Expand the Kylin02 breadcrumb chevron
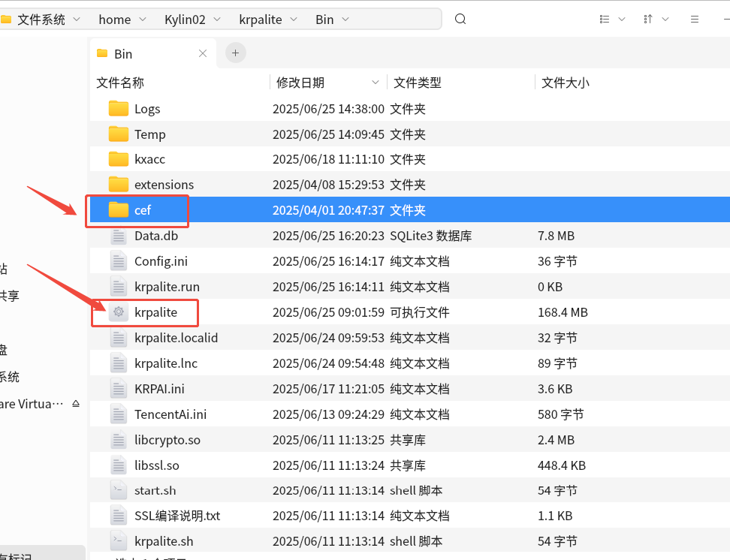The height and width of the screenshot is (560, 730). pyautogui.click(x=217, y=19)
